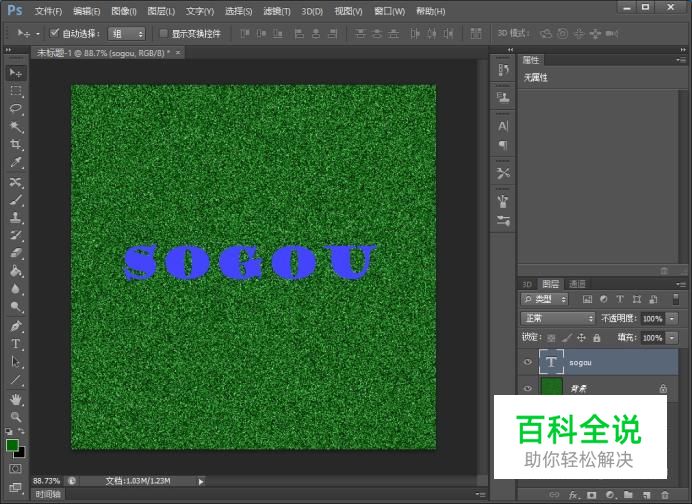This screenshot has width=692, height=504.
Task: Select the Rectangular Marquee tool
Action: pyautogui.click(x=16, y=91)
